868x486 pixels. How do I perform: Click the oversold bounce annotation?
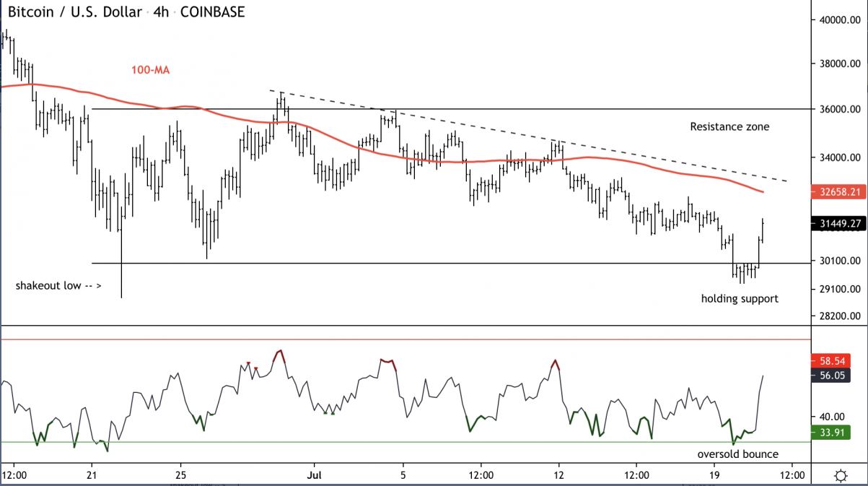pyautogui.click(x=737, y=454)
